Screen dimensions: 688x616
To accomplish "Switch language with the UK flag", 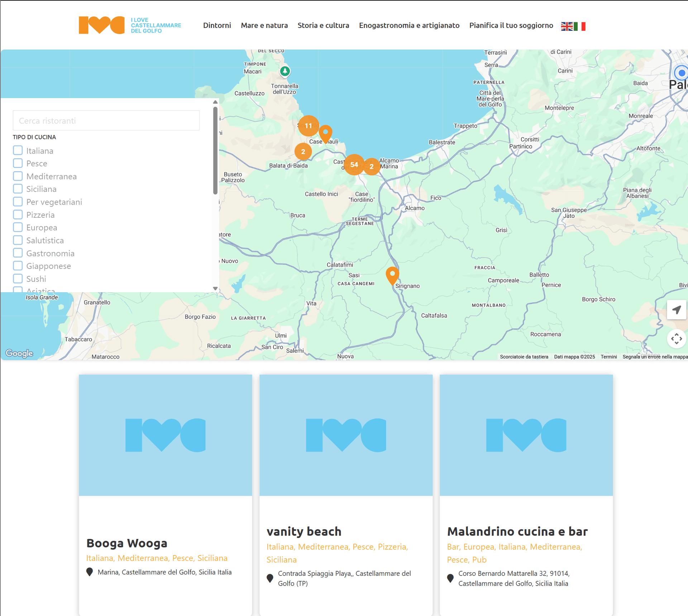I will point(567,26).
